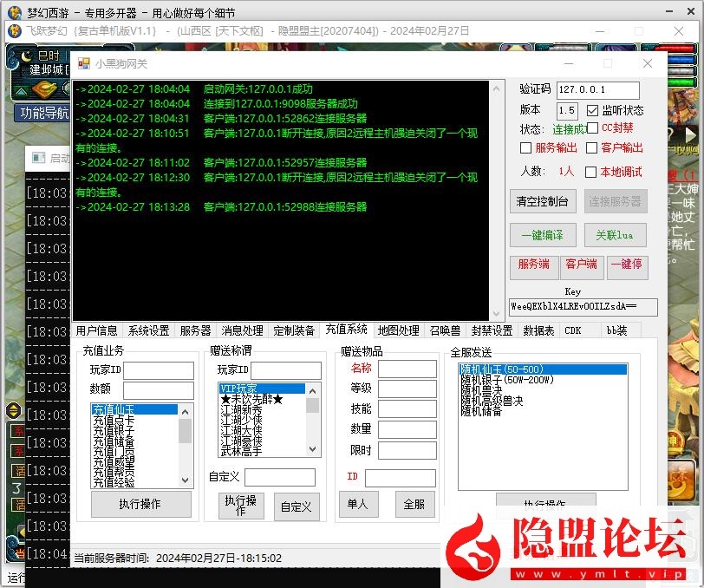704x588 pixels.
Task: Click 执行操作 under the 充值业务 list
Action: coord(141,504)
